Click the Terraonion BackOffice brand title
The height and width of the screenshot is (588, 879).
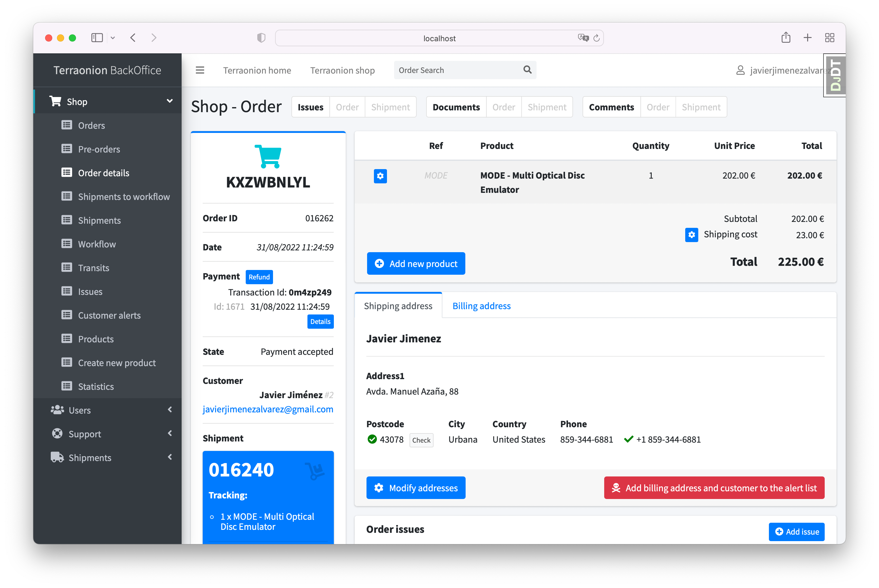pyautogui.click(x=107, y=70)
